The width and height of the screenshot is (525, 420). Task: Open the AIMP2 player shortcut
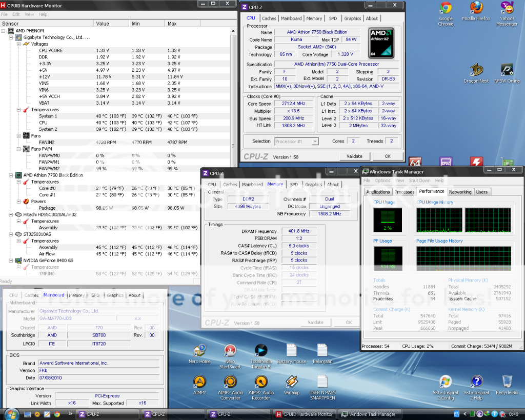pos(199,385)
